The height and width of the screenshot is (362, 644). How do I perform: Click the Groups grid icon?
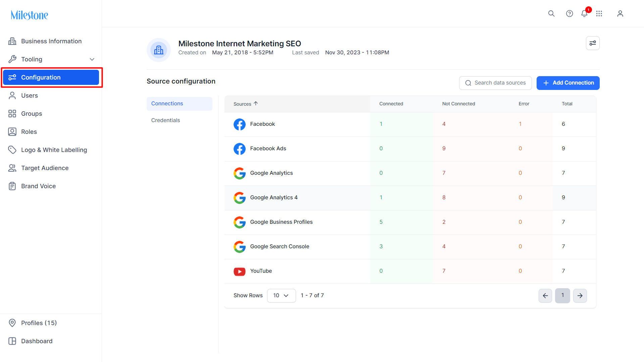point(12,114)
